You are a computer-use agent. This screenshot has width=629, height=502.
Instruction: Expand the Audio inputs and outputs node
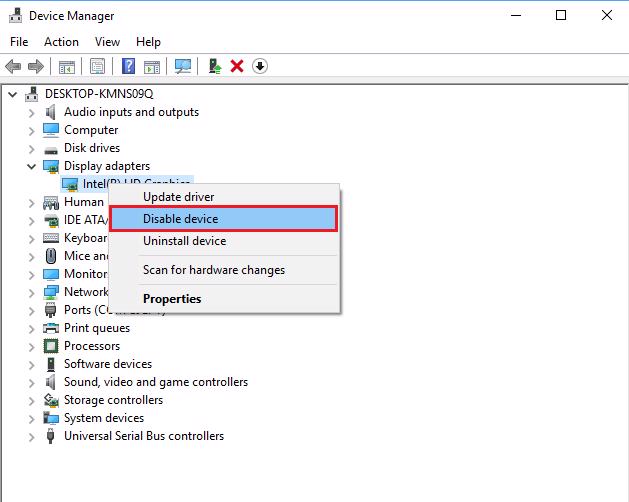click(x=32, y=112)
